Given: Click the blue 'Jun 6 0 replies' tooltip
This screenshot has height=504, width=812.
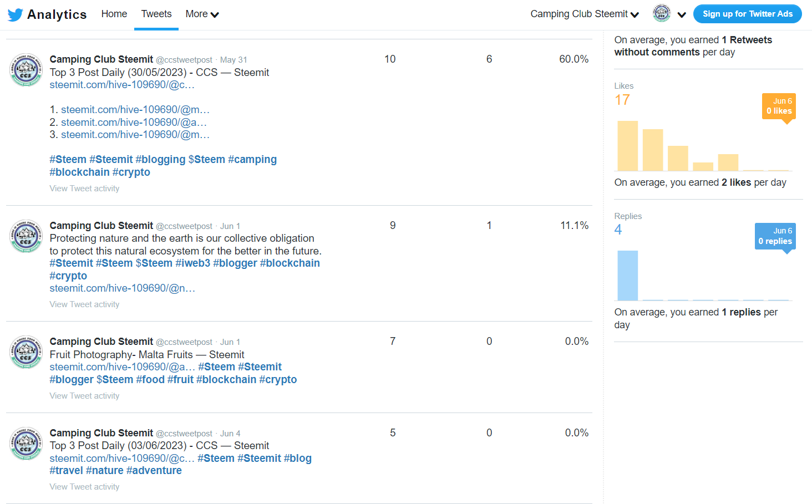Looking at the screenshot, I should (x=775, y=236).
